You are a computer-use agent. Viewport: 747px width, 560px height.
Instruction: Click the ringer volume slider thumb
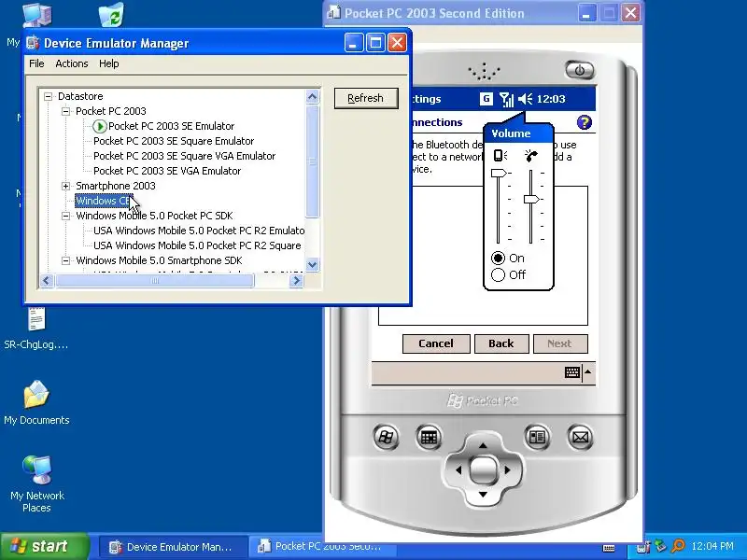point(531,199)
